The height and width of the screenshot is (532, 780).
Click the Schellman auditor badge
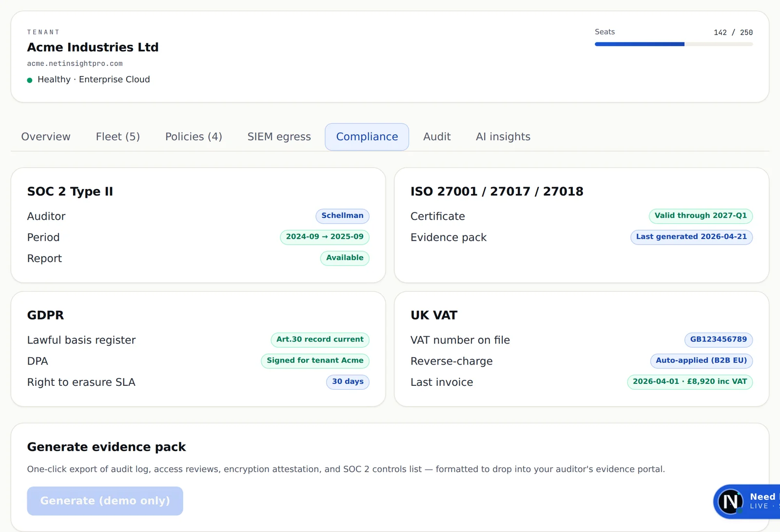342,216
